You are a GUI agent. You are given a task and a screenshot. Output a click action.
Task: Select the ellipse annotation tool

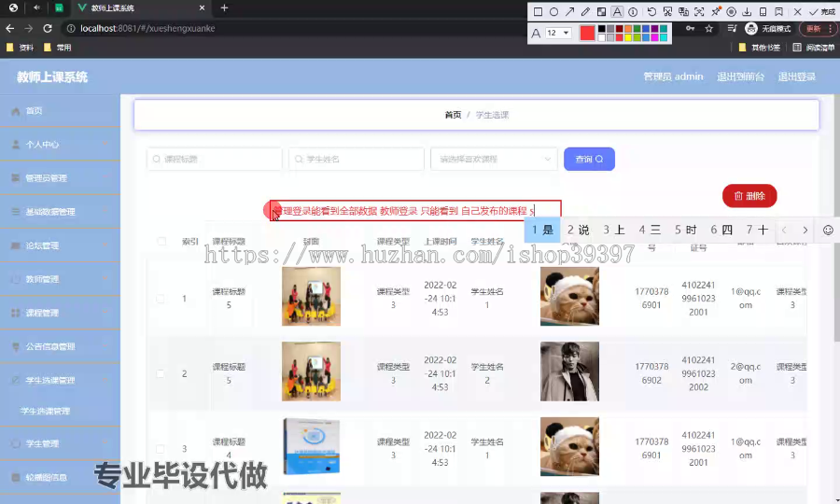pos(553,11)
